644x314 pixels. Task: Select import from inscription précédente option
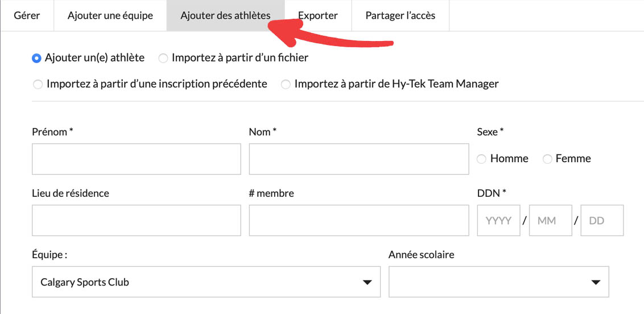pyautogui.click(x=38, y=85)
